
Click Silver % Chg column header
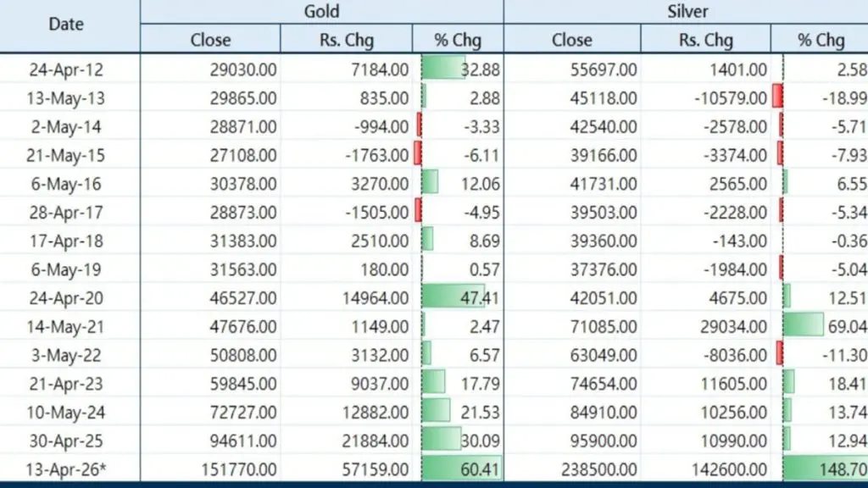tap(821, 39)
